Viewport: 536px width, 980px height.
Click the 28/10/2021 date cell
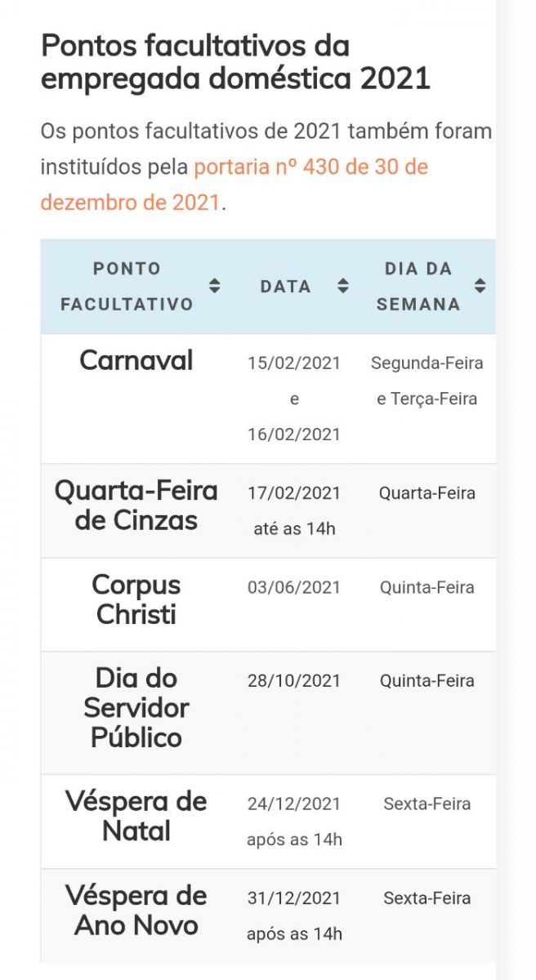click(294, 681)
